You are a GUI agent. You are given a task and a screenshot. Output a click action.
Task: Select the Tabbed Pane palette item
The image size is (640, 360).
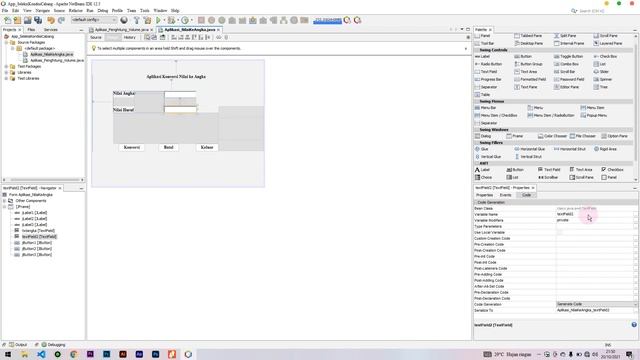528,36
